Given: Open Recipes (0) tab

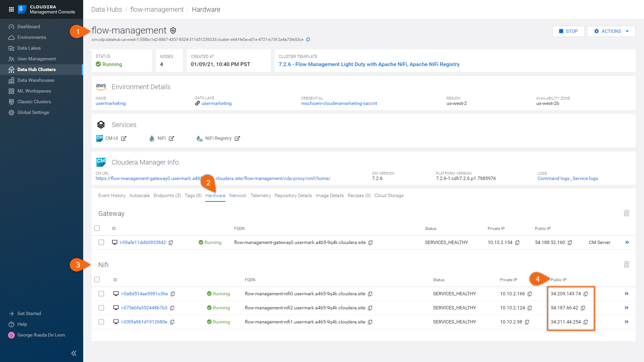Looking at the screenshot, I should [359, 196].
